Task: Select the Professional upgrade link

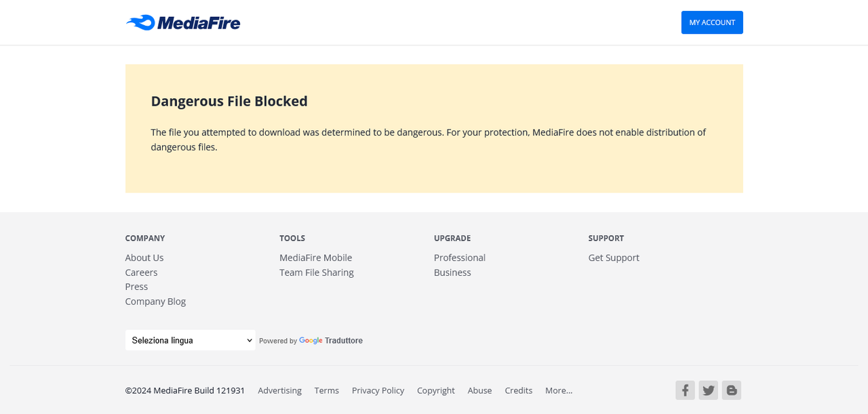Action: pos(460,257)
